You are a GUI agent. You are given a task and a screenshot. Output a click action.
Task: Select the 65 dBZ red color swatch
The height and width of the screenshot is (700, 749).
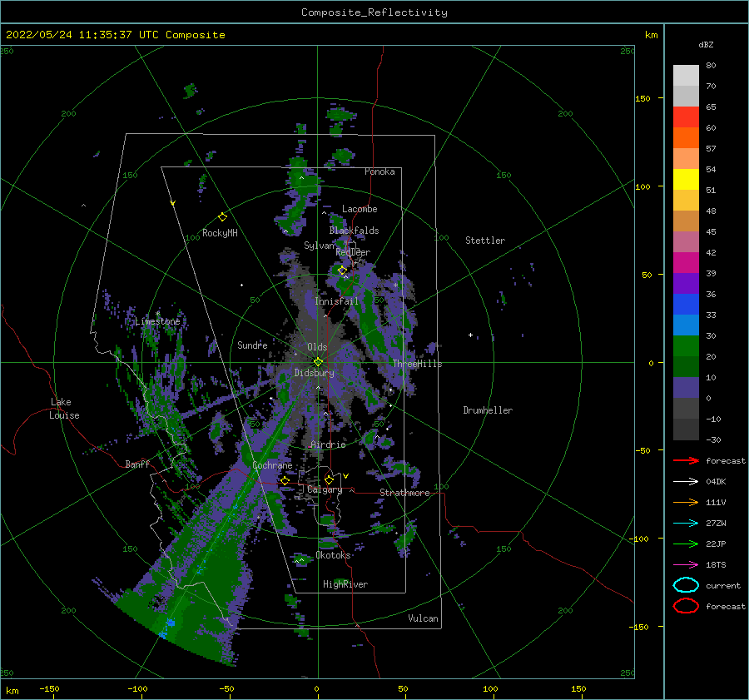point(686,117)
